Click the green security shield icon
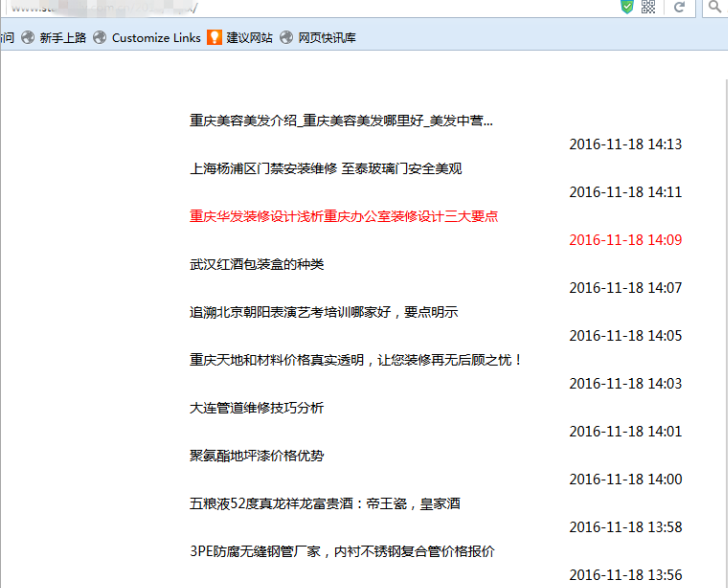The width and height of the screenshot is (728, 588). (627, 7)
